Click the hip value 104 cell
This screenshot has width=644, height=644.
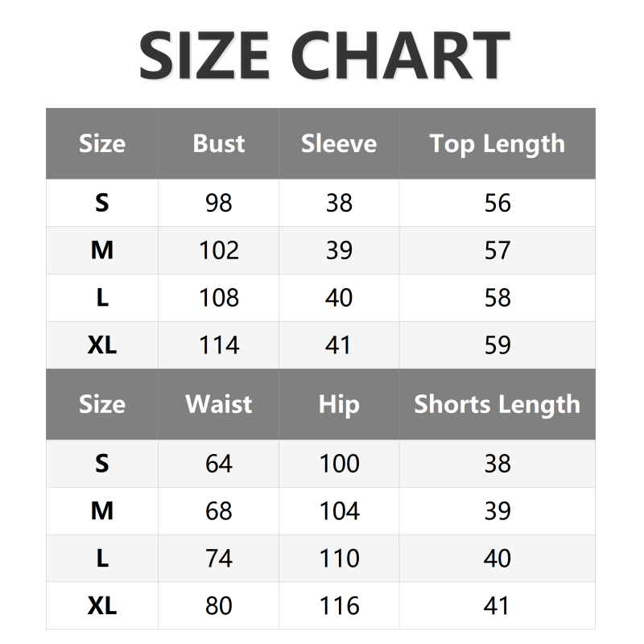pos(339,511)
